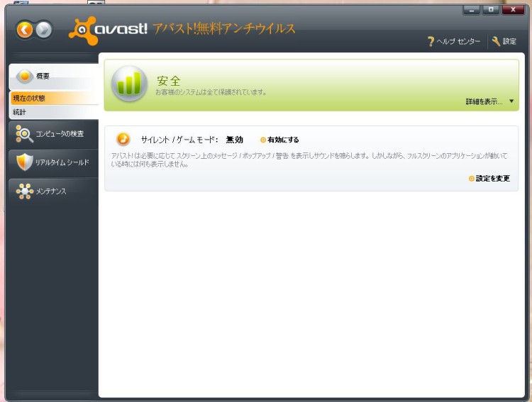The width and height of the screenshot is (532, 402).
Task: Open ヘルプ センター question mark icon
Action: click(x=431, y=41)
